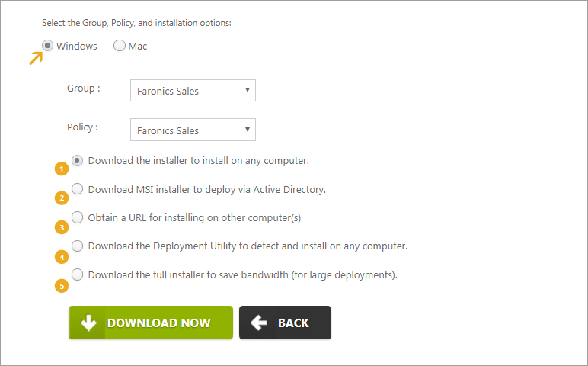
Task: Open the Group dropdown
Action: pyautogui.click(x=193, y=90)
